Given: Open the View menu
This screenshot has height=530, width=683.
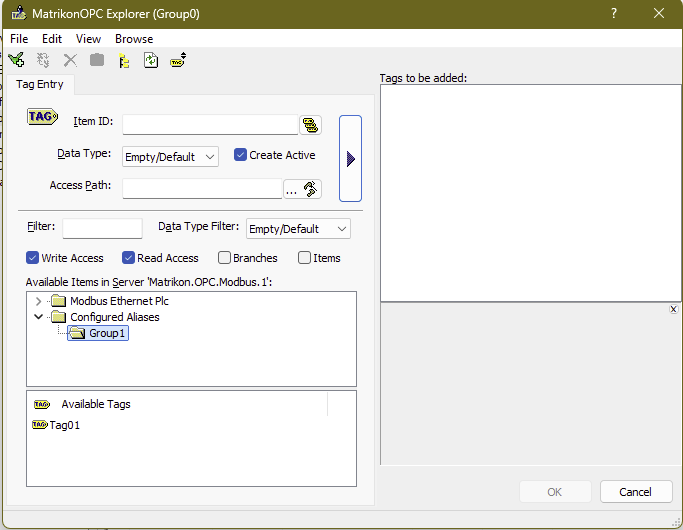Looking at the screenshot, I should tap(88, 39).
